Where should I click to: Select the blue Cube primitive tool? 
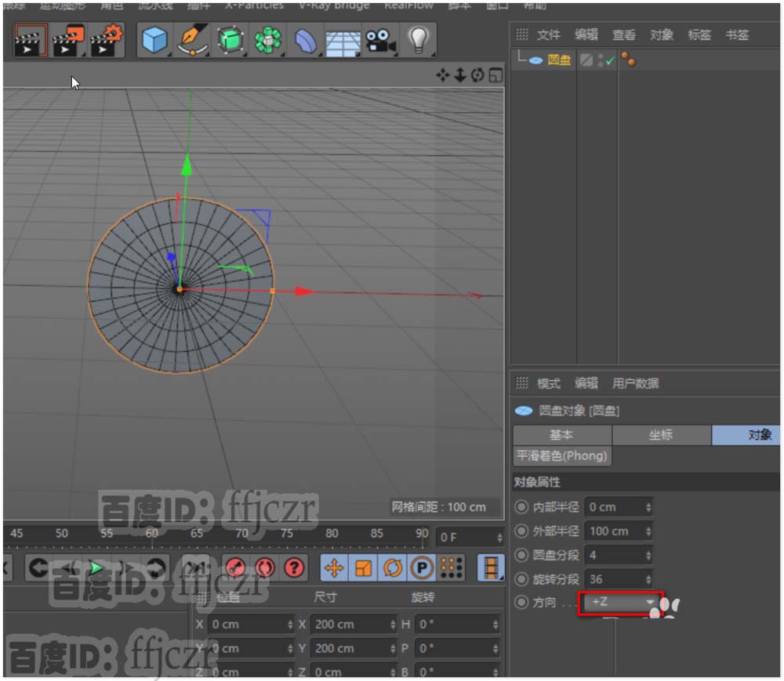click(154, 40)
